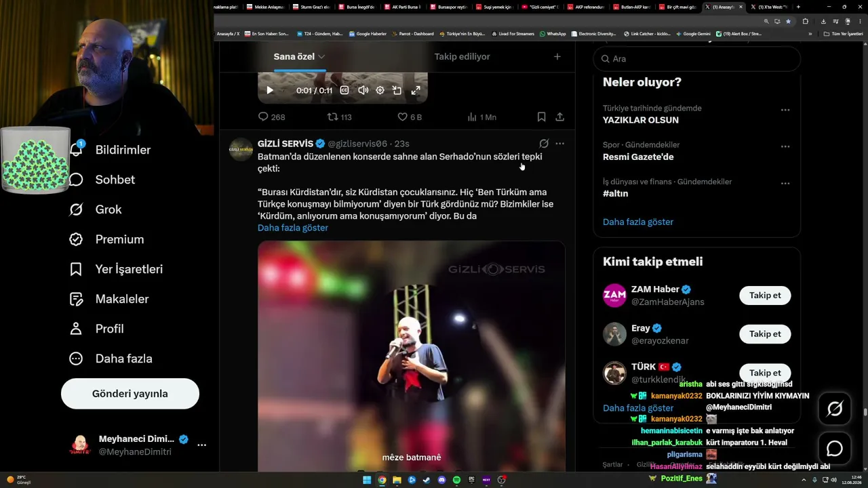Image resolution: width=868 pixels, height=488 pixels.
Task: Open Yer İşaretleri bookmarks page
Action: click(116, 269)
